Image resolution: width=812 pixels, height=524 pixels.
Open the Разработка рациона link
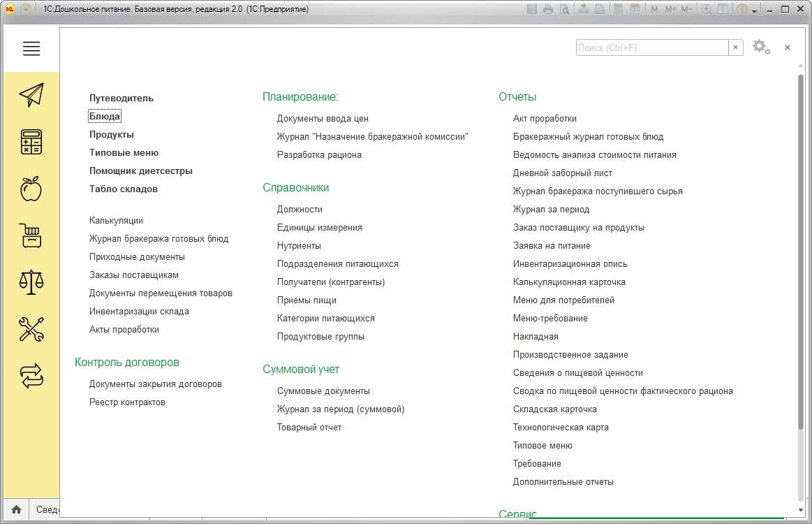319,154
